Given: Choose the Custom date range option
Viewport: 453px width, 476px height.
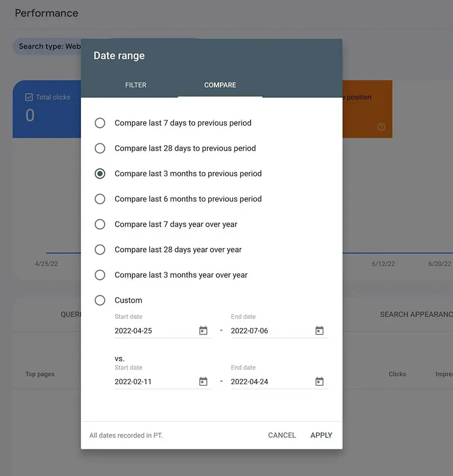Looking at the screenshot, I should (x=100, y=300).
